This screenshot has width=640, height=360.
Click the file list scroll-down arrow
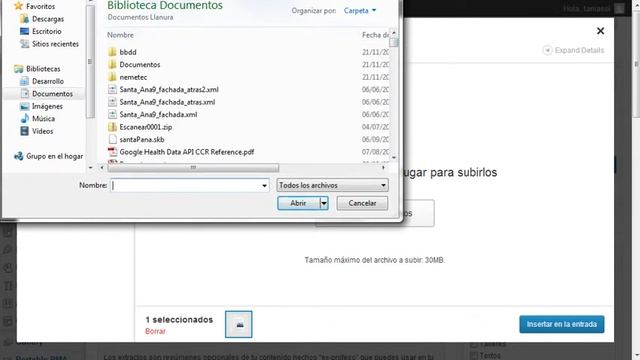[x=393, y=157]
